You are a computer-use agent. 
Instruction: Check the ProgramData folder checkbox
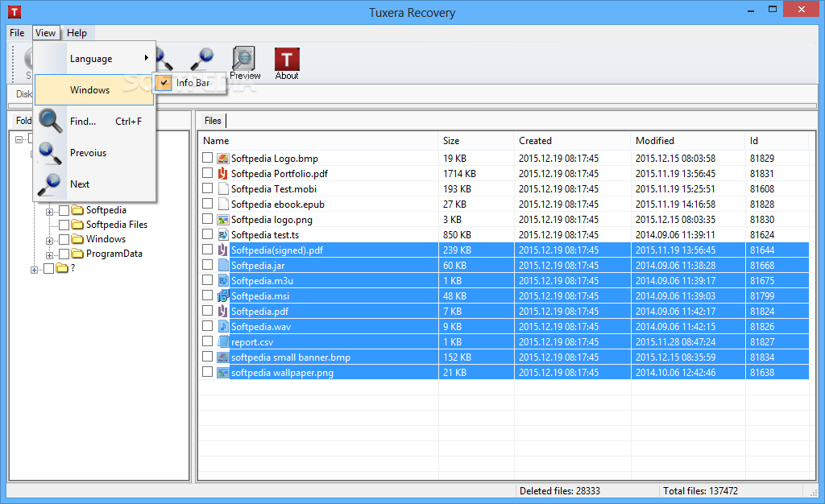[x=64, y=254]
